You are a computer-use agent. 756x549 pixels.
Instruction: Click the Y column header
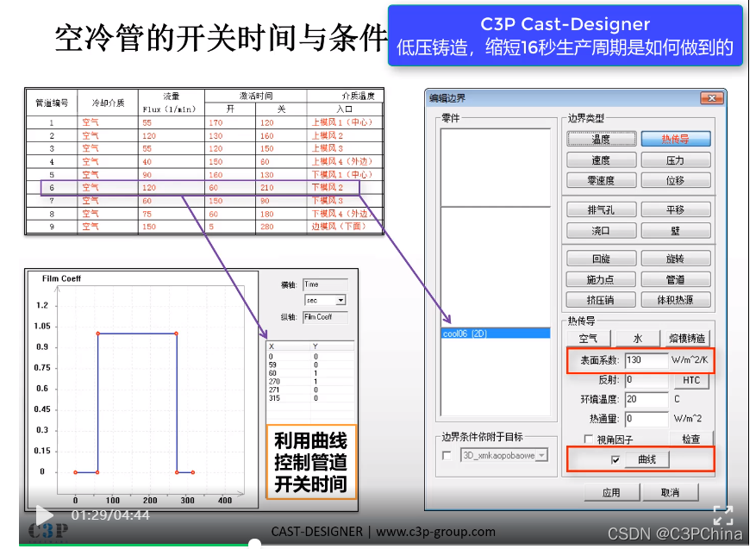pyautogui.click(x=333, y=346)
